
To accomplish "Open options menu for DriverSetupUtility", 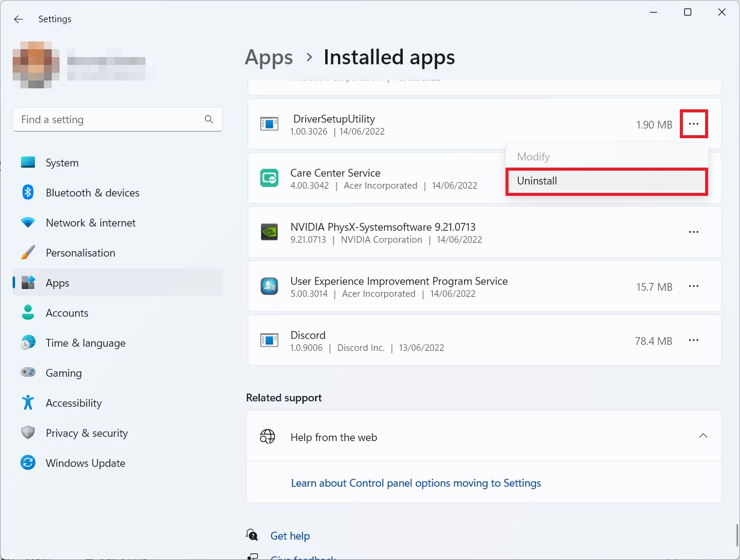I will [x=694, y=124].
